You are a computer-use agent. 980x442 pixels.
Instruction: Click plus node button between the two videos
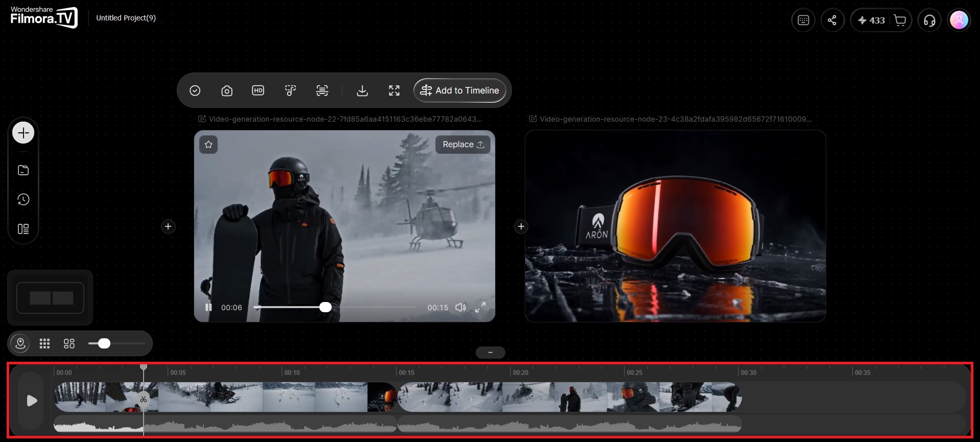pyautogui.click(x=521, y=226)
